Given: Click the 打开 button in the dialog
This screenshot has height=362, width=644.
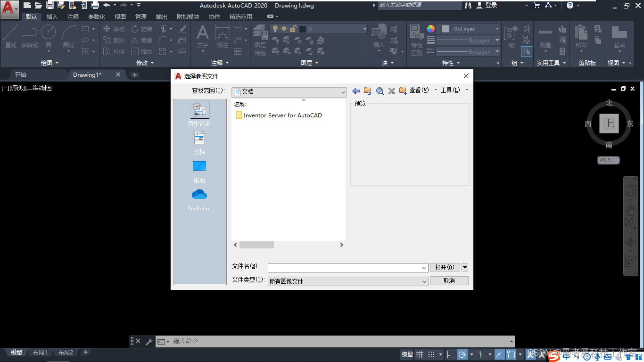Looking at the screenshot, I should click(445, 267).
